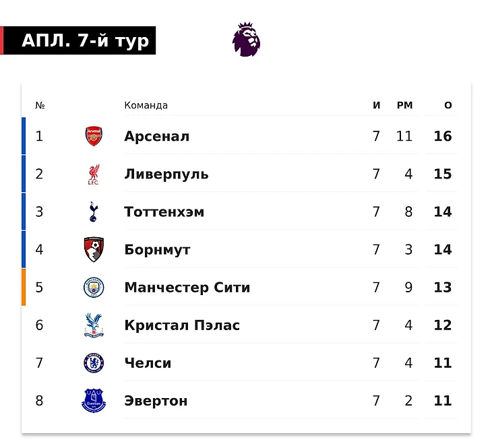
Task: Open the Ливерпуль team link
Action: coord(166,174)
